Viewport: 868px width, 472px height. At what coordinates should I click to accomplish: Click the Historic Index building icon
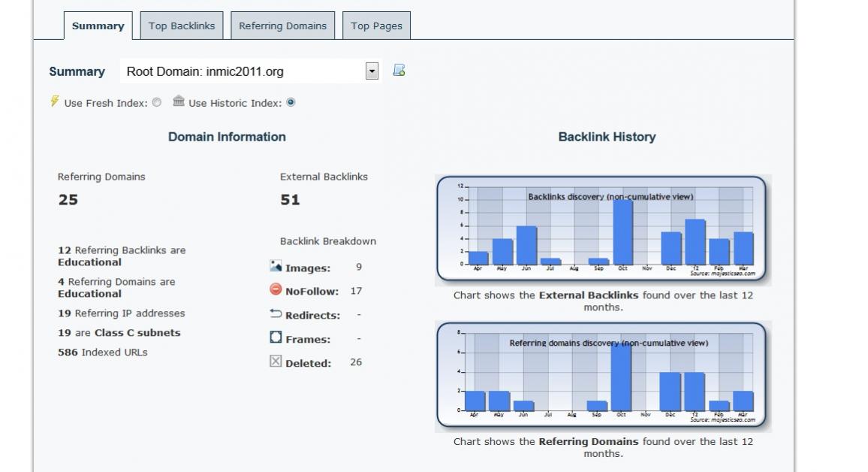pos(179,101)
